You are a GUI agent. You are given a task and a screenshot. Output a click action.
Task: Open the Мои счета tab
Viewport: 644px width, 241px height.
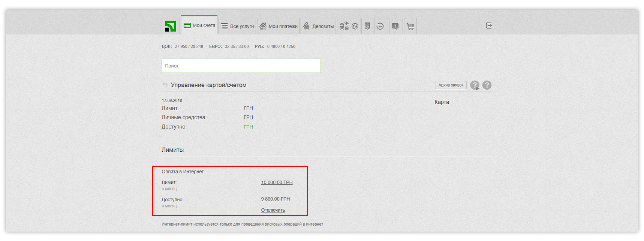coord(199,25)
